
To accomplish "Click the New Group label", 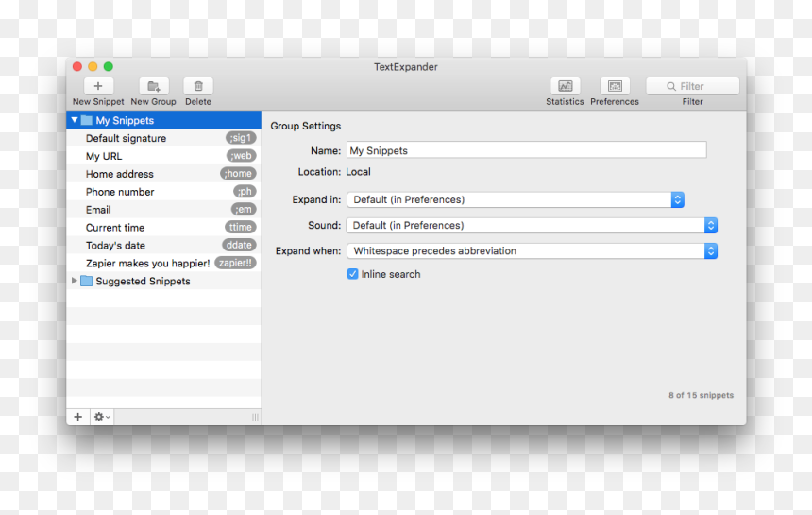I will [153, 101].
